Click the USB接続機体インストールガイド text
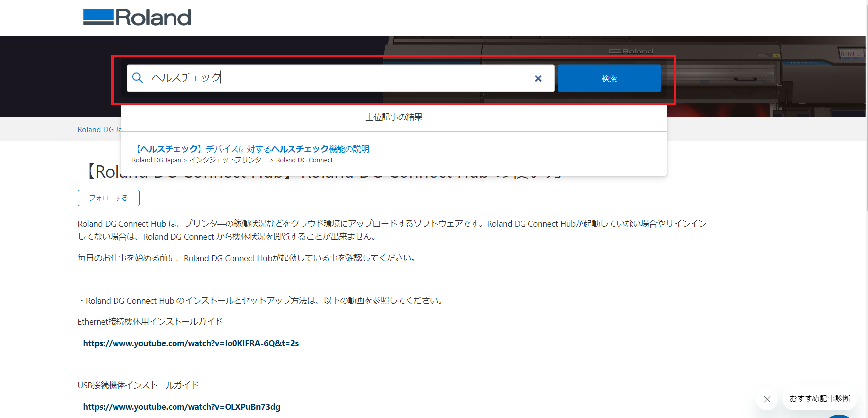The height and width of the screenshot is (418, 868). (138, 385)
